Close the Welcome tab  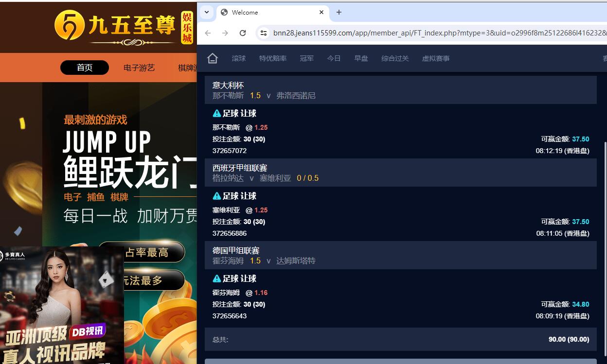pyautogui.click(x=321, y=12)
